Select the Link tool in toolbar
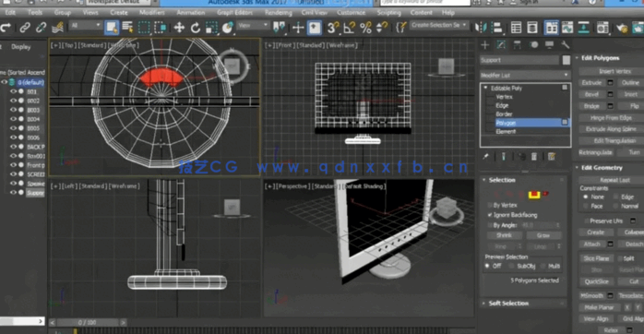Image resolution: width=644 pixels, height=334 pixels. click(x=25, y=28)
